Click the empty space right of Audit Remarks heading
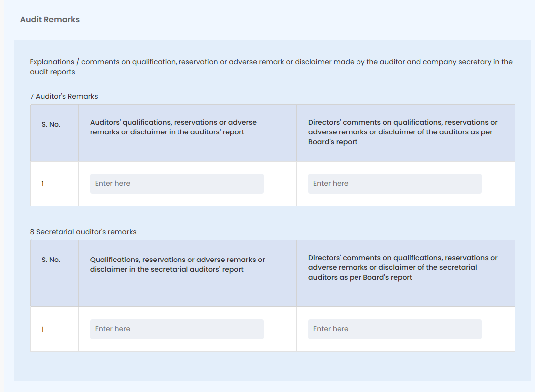535x392 pixels. tap(299, 20)
